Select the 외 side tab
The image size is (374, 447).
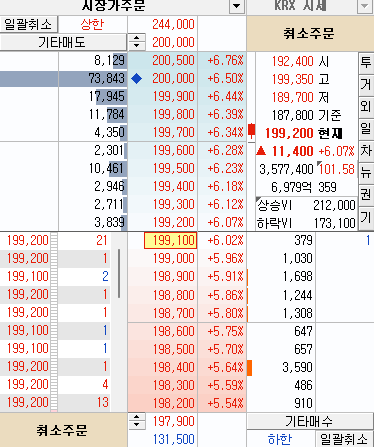pos(366,106)
